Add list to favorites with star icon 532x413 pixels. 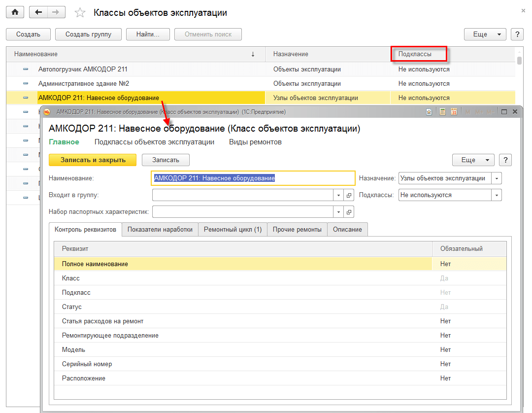click(80, 13)
